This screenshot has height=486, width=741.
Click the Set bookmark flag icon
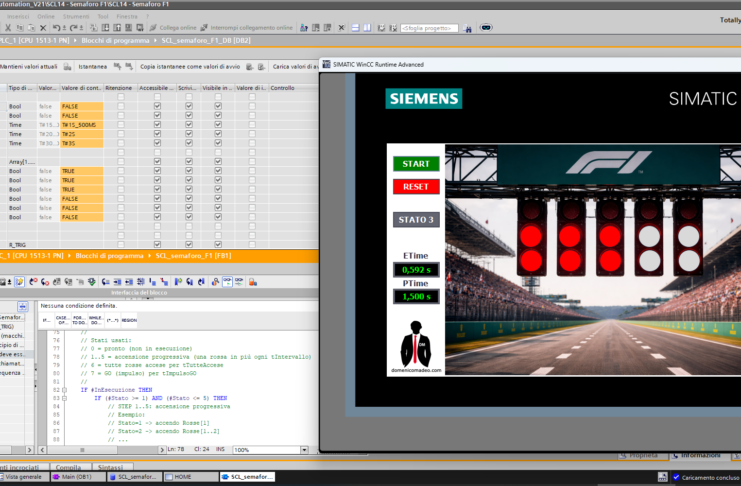pos(178,282)
